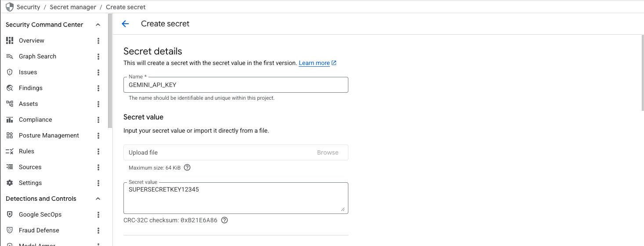
Task: Click the sidebar vertical scrollbar
Action: (x=110, y=70)
